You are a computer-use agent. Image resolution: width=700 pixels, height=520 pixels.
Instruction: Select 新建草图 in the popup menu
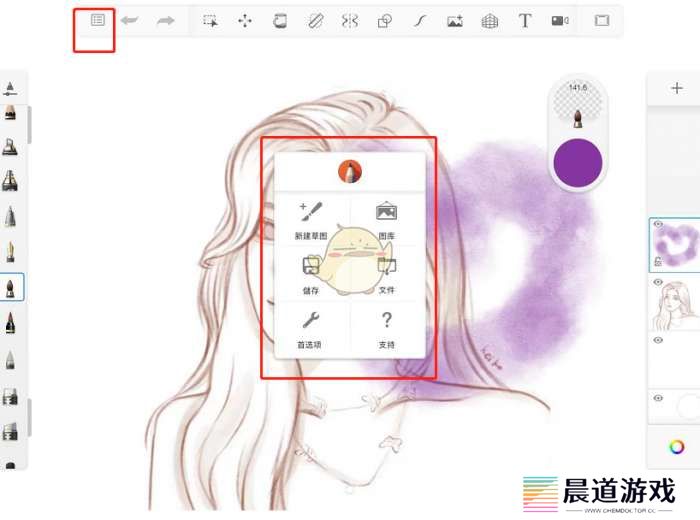[311, 221]
